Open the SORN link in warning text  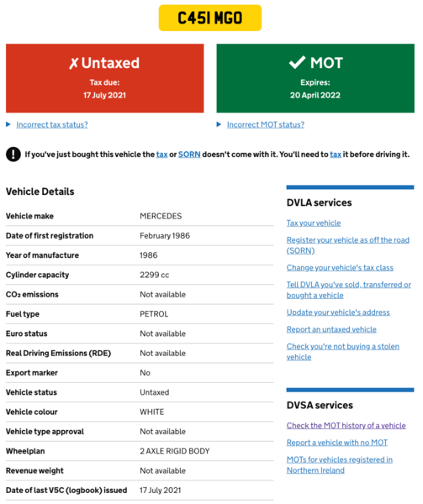click(x=189, y=155)
